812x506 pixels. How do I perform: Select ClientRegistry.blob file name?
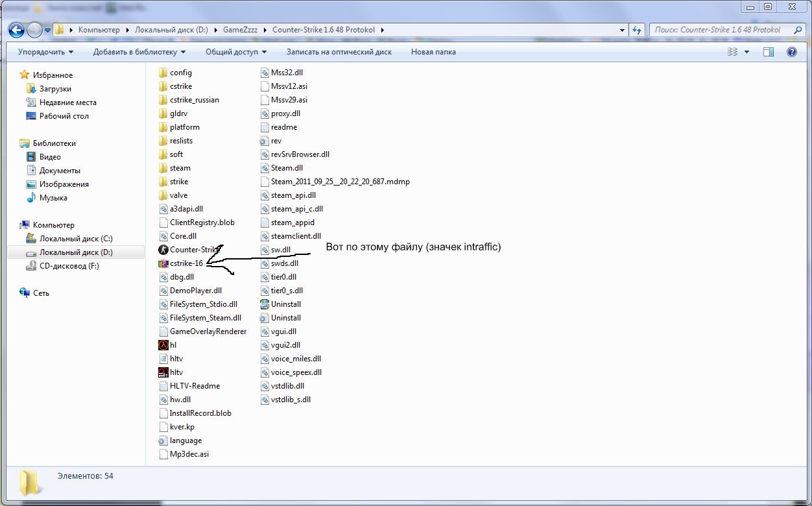pos(202,223)
